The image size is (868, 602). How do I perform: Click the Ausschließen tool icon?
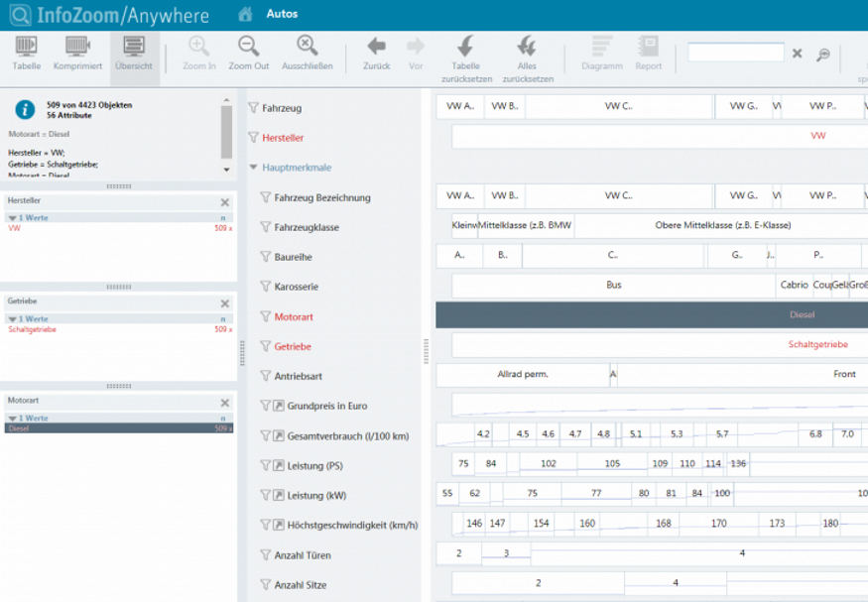[308, 47]
